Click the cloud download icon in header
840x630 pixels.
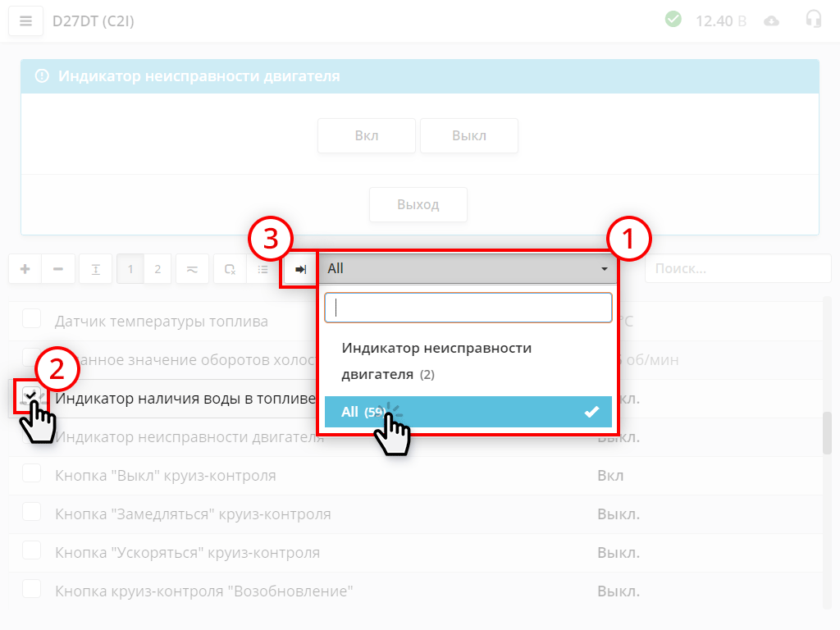[771, 21]
